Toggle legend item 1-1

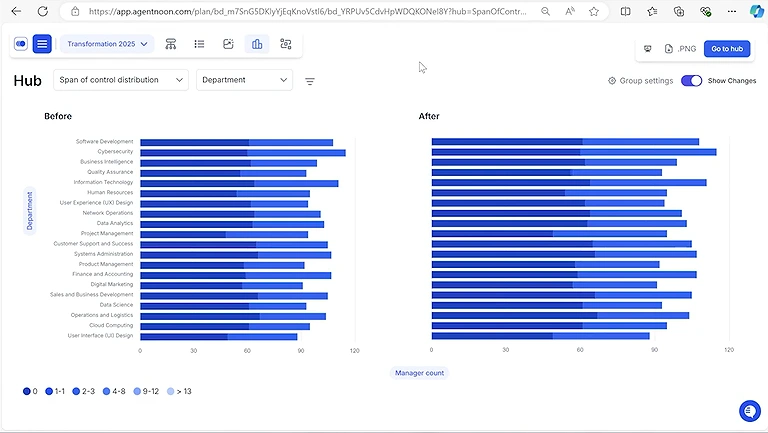click(x=55, y=391)
